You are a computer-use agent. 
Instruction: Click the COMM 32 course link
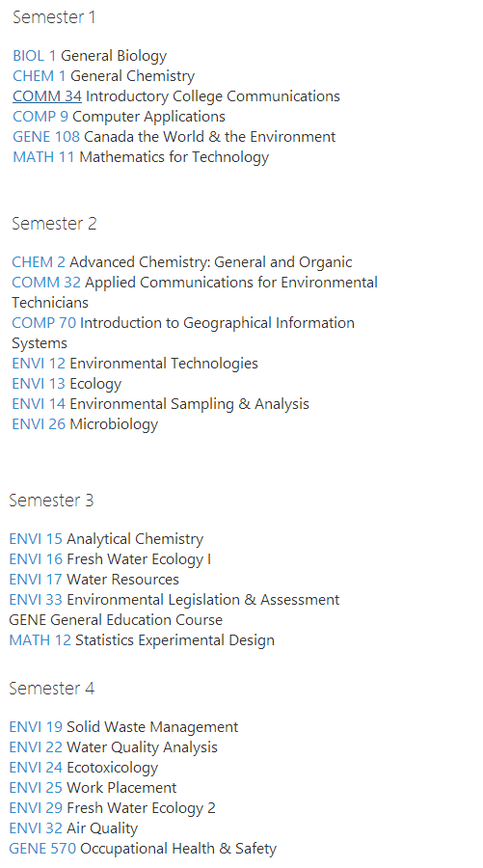(x=46, y=283)
